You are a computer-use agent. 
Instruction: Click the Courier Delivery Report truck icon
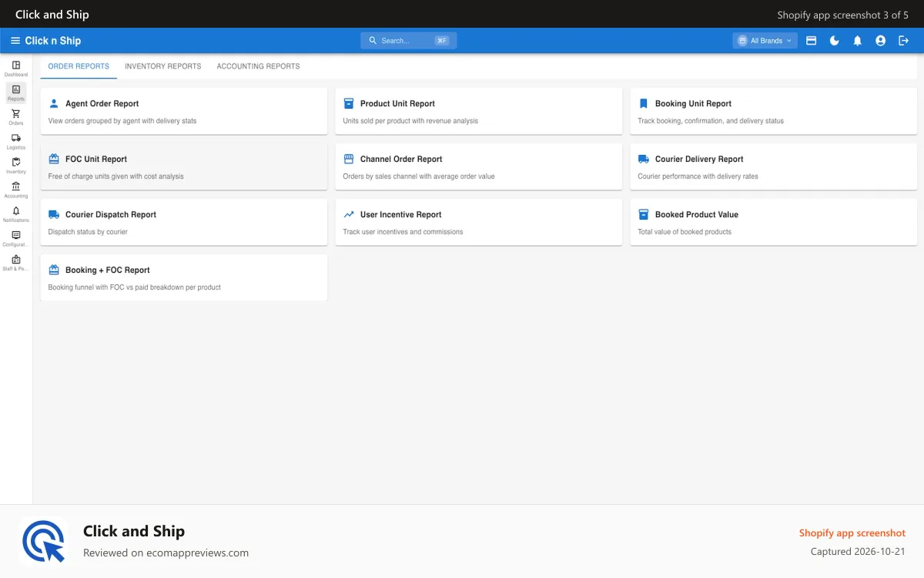[x=644, y=159]
